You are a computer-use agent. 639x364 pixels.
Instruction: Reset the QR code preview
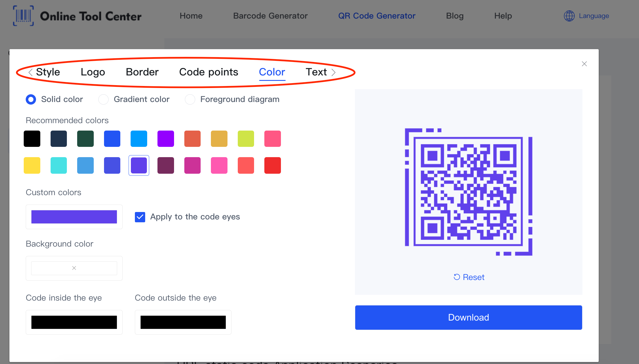[x=468, y=277]
